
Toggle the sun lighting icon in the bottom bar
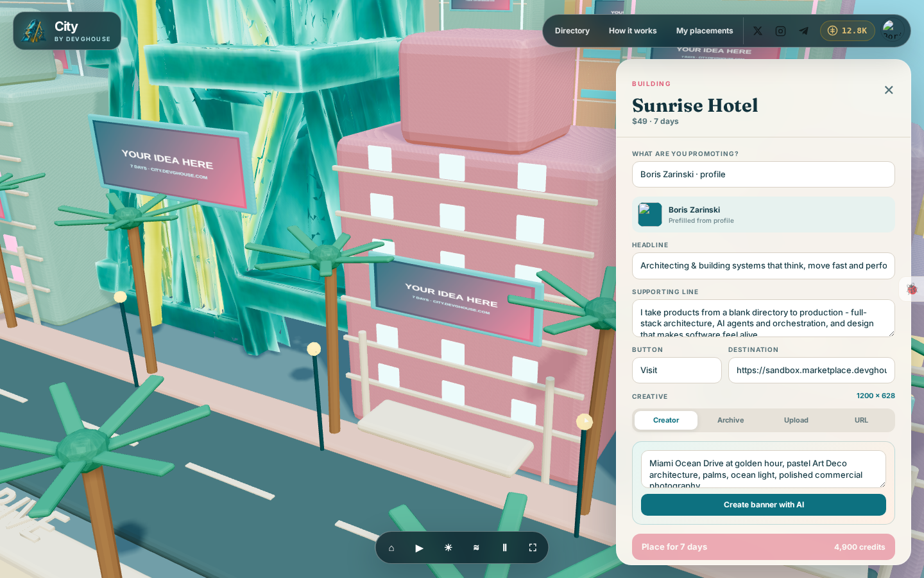tap(448, 548)
